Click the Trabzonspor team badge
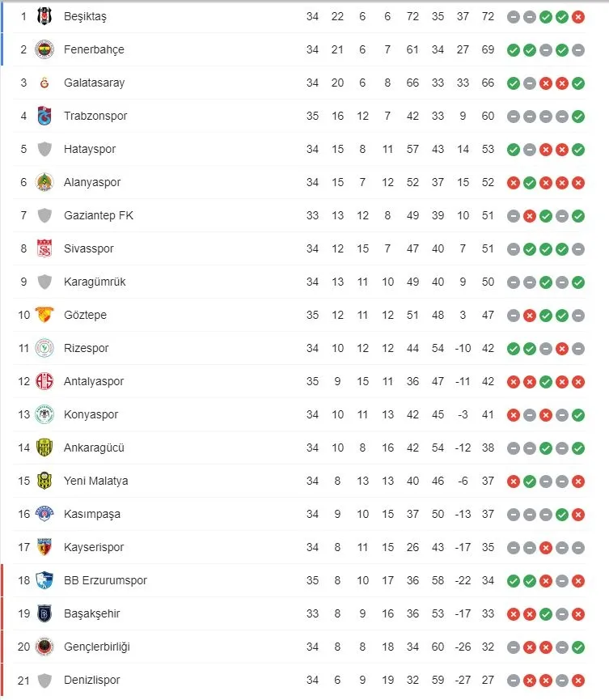The width and height of the screenshot is (609, 700). [44, 116]
